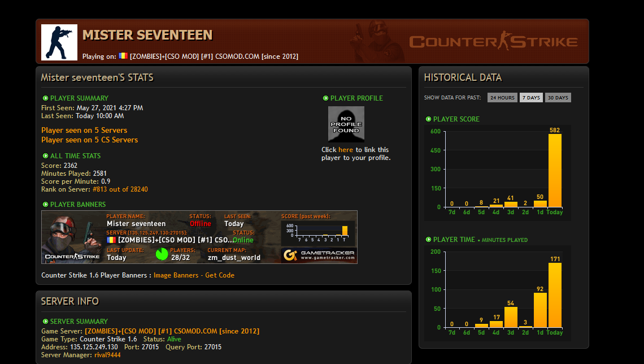Show data for past 24 Hours
This screenshot has height=364, width=644.
point(502,98)
